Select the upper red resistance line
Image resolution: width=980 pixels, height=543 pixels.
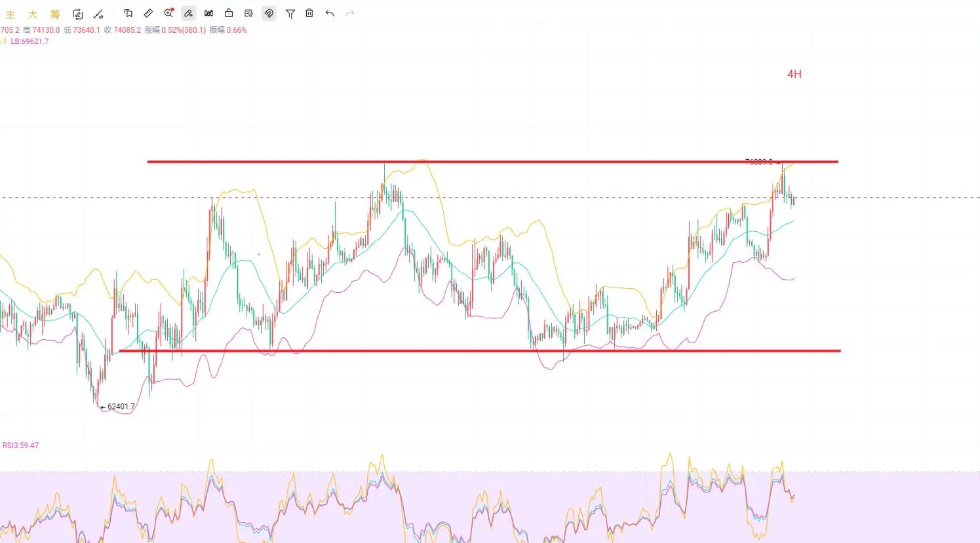pyautogui.click(x=492, y=161)
